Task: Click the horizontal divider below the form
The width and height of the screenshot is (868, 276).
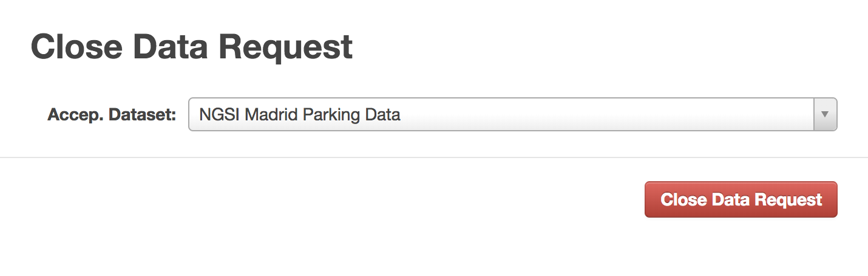Action: (x=434, y=157)
